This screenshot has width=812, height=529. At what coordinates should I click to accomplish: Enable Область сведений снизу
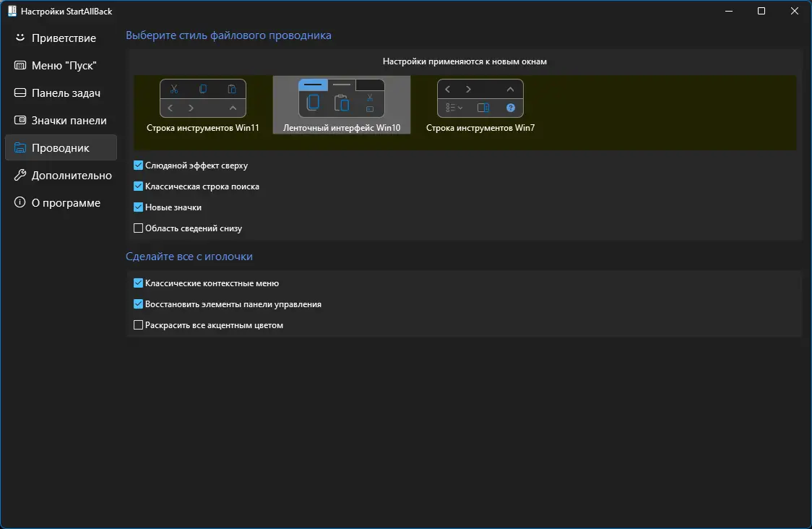coord(138,228)
